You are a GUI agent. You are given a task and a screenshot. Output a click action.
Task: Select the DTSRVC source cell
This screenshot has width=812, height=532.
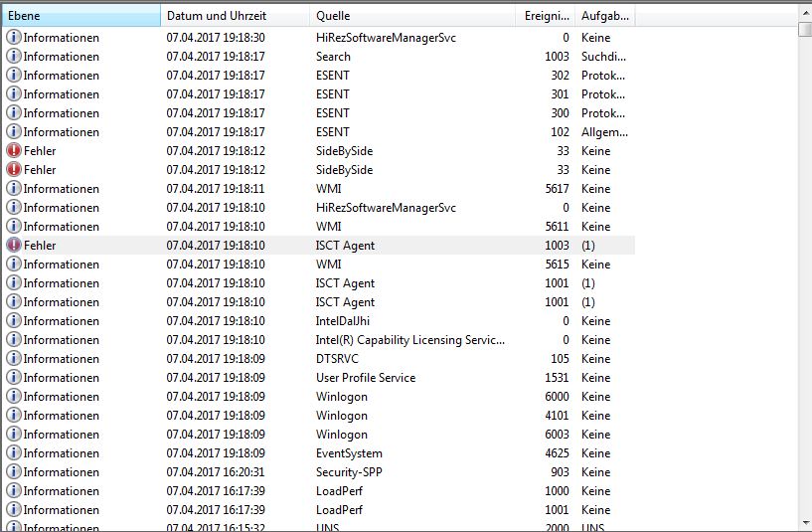337,359
